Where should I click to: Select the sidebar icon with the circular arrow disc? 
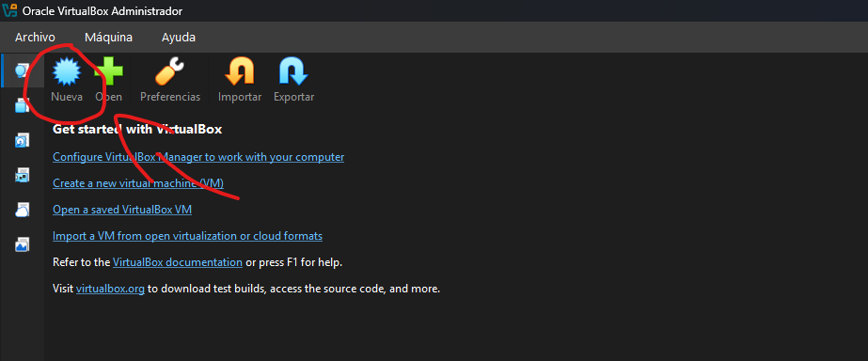23,140
